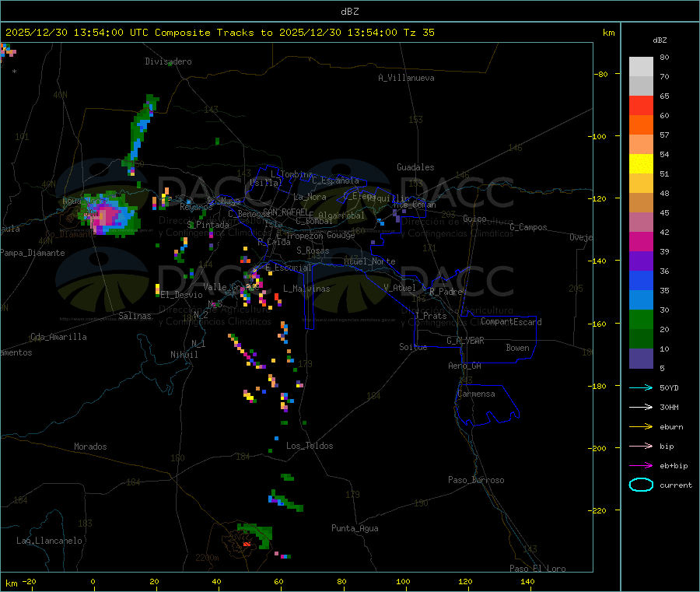Image resolution: width=700 pixels, height=592 pixels.
Task: Click the lightest gray 70-80 dBZ swatch
Action: pos(641,67)
